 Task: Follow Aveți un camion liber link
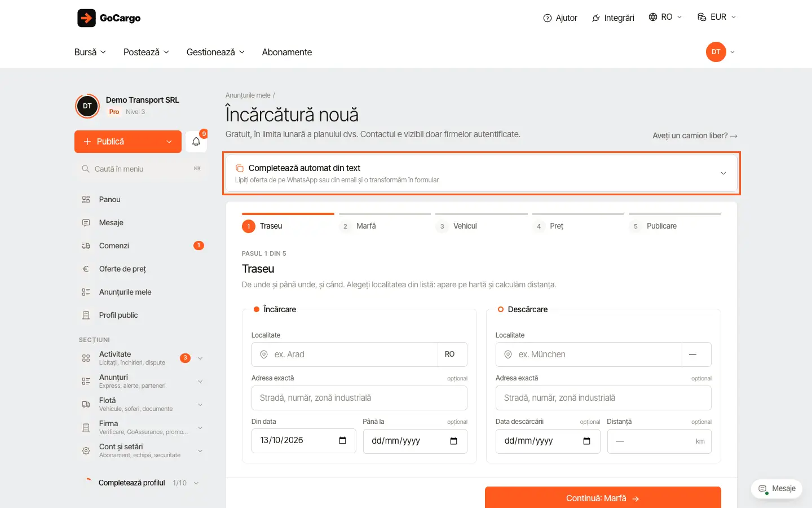pos(695,135)
